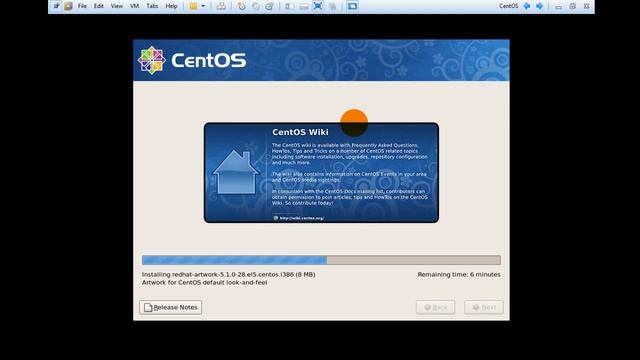The image size is (640, 360).
Task: Close the VMware full screen toolbar
Action: [x=587, y=6]
